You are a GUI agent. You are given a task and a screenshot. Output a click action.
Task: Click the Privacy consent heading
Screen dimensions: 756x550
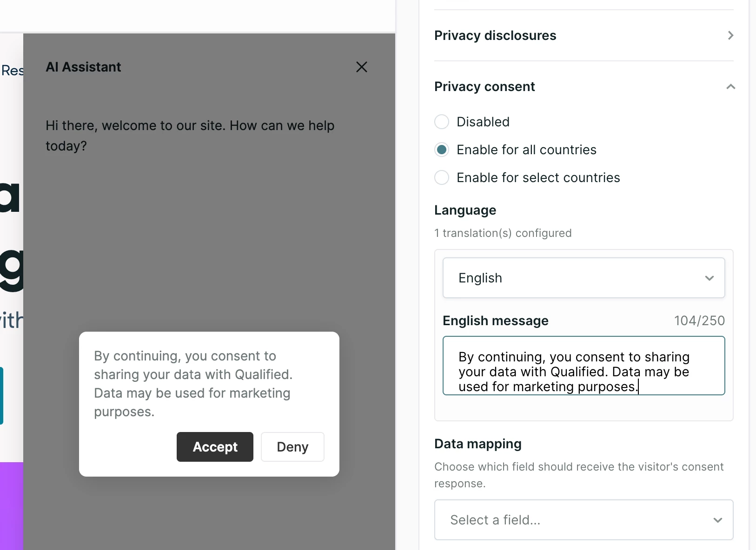click(484, 86)
